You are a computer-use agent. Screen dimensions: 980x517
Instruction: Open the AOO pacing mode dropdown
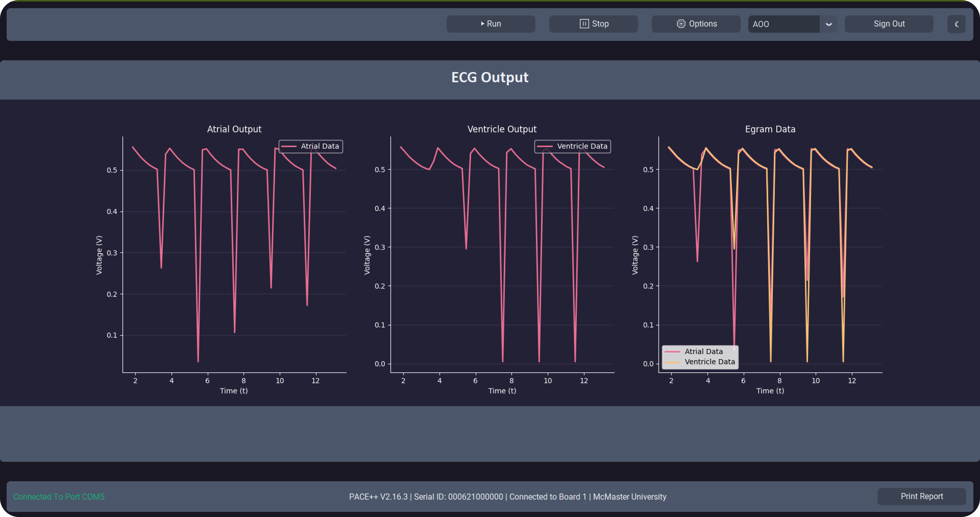[x=784, y=24]
